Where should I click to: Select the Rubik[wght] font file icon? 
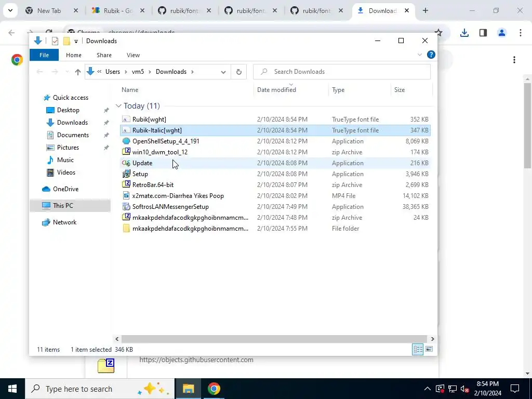[x=126, y=119]
